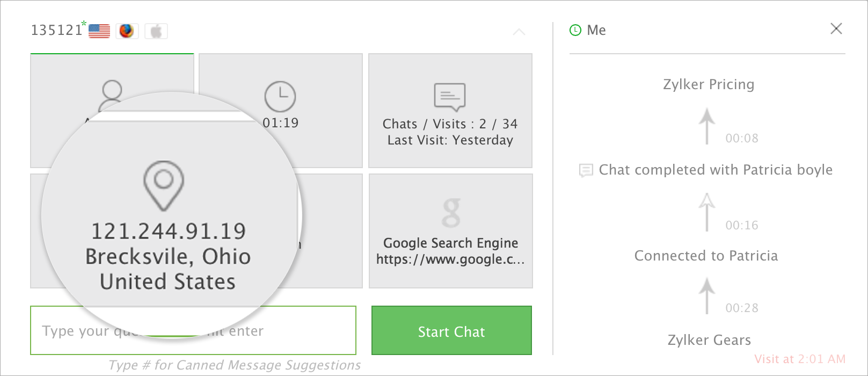The width and height of the screenshot is (868, 376).
Task: Click the Google Search Engine referrer tile
Action: [x=451, y=231]
